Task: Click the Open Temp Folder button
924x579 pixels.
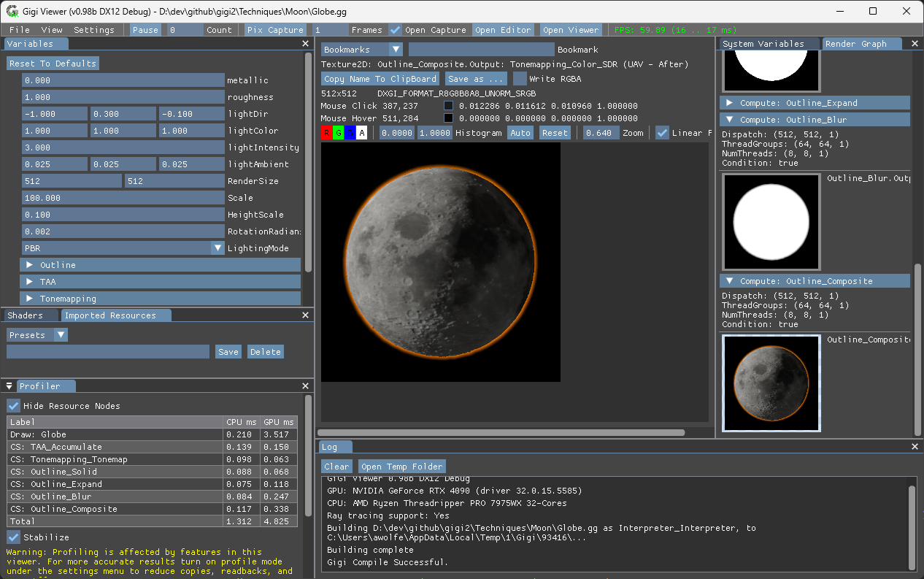Action: 401,466
